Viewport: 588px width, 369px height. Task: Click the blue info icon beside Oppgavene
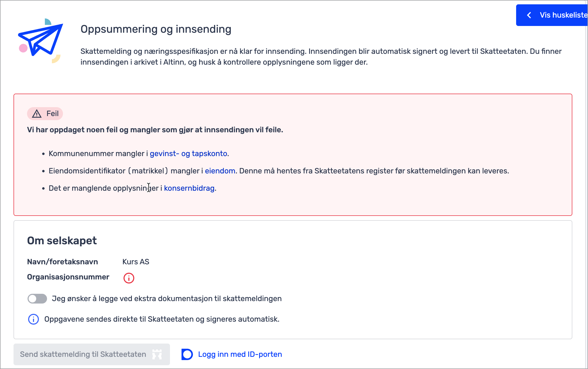pos(34,319)
